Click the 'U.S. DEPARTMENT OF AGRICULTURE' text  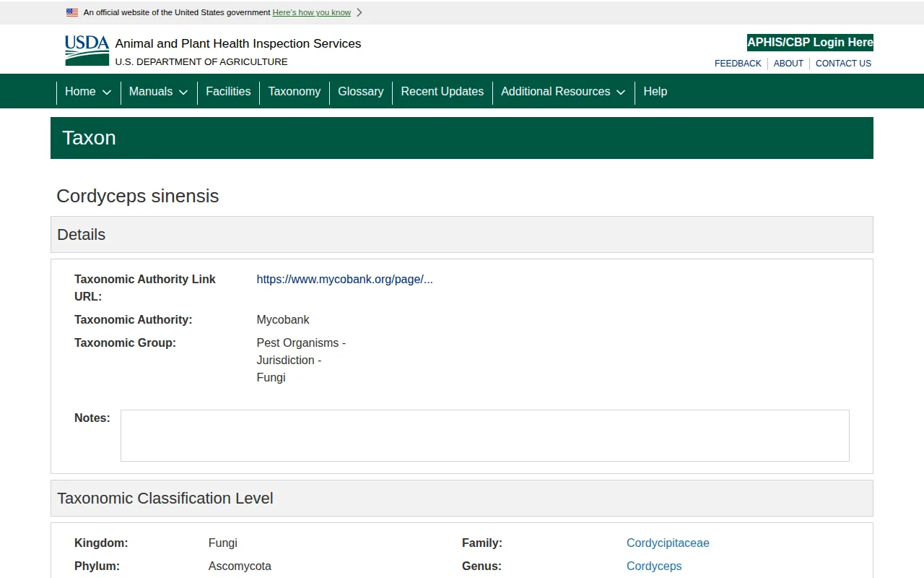coord(201,62)
